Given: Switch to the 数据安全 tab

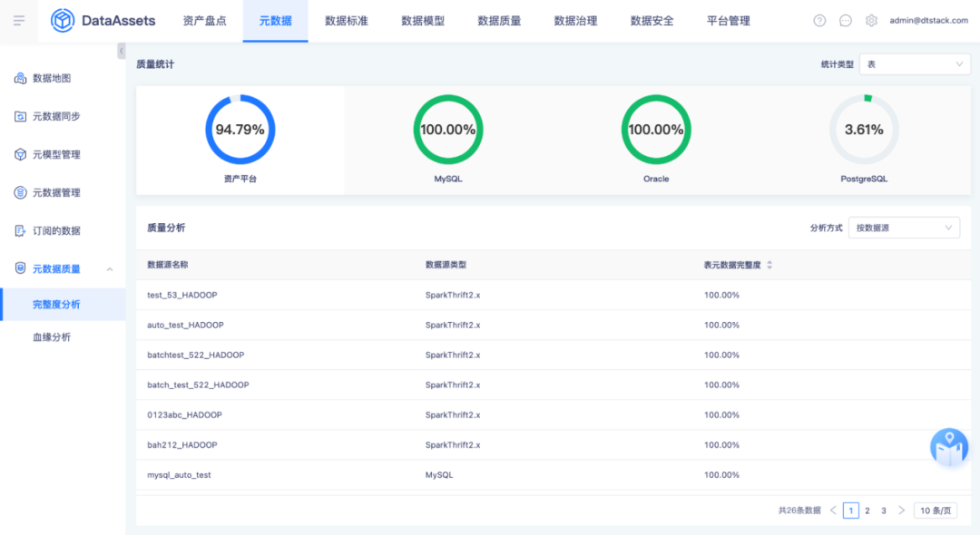Looking at the screenshot, I should (652, 21).
